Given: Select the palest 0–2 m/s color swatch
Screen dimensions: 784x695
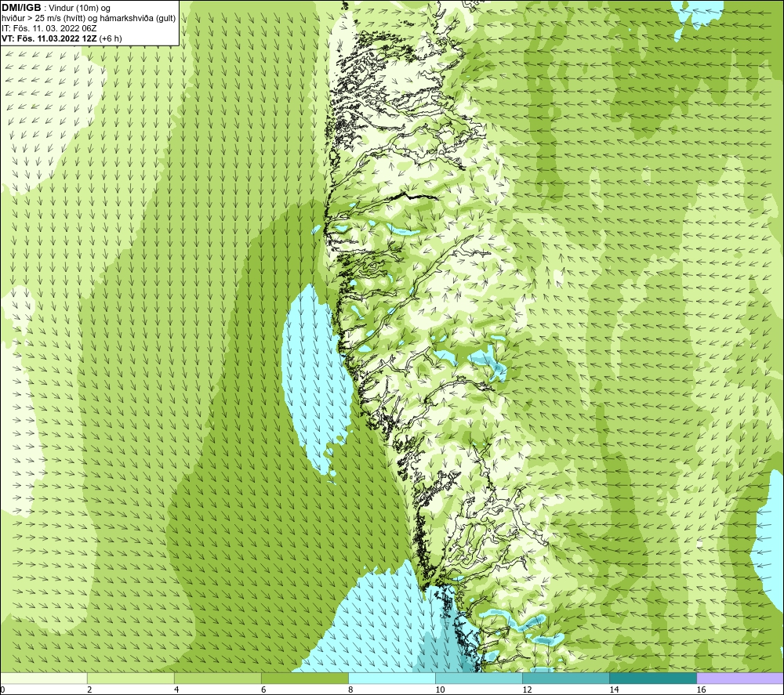Looking at the screenshot, I should pyautogui.click(x=43, y=678).
